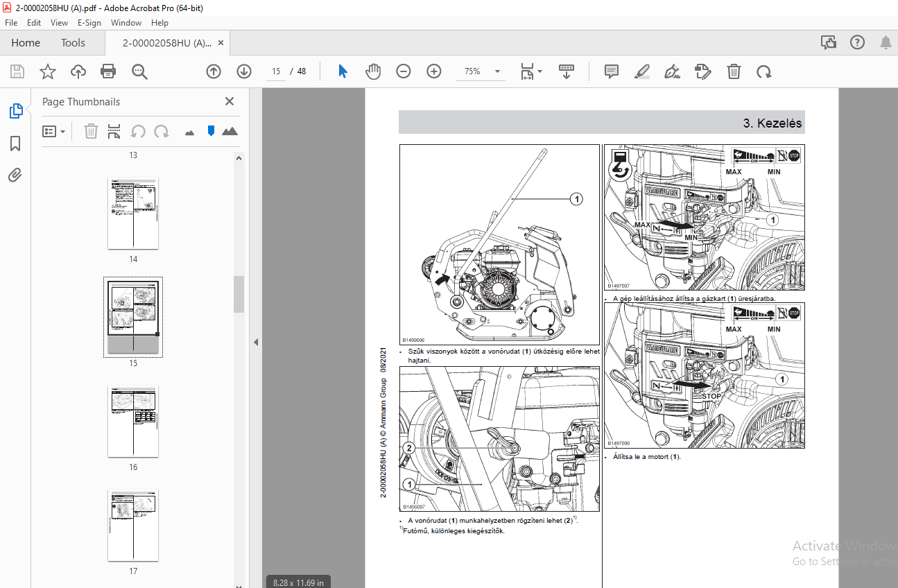Screen dimensions: 898x588
Task: Select the page 16 thumbnail
Action: pyautogui.click(x=133, y=422)
